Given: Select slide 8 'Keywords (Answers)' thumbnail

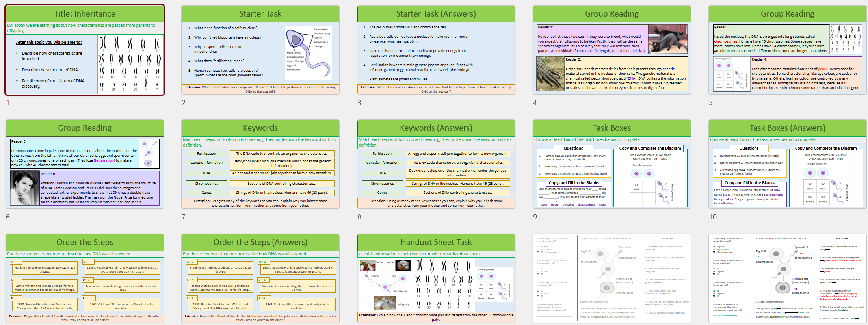Looking at the screenshot, I should point(436,164).
